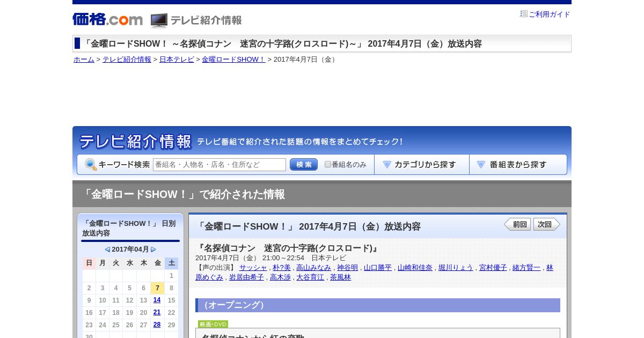Viewport: 644px width, 338px height.
Task: Click the 『名探偵コナン 迷宮の十字路』 title
Action: click(x=288, y=248)
